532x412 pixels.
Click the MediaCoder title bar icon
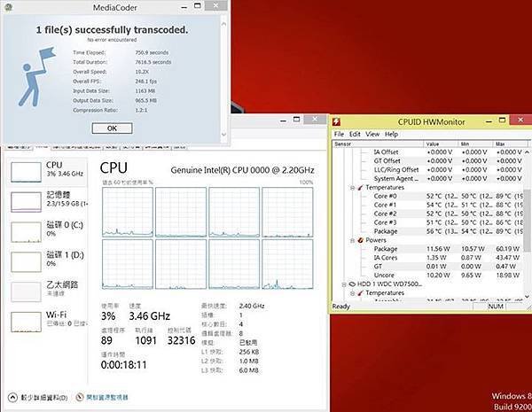[x=9, y=7]
